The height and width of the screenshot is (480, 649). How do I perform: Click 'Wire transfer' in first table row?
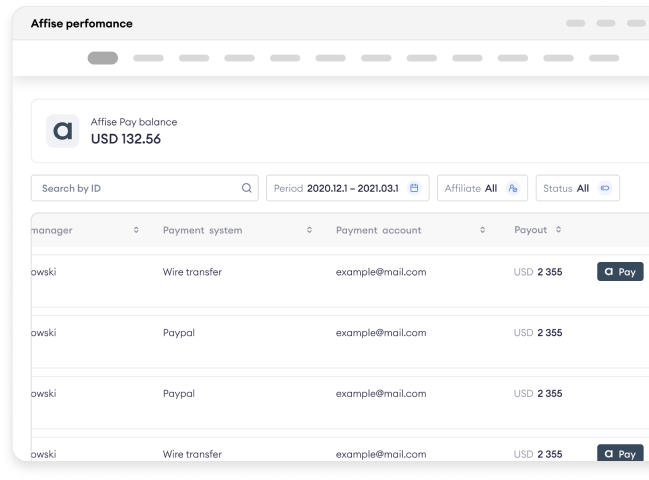click(x=192, y=272)
